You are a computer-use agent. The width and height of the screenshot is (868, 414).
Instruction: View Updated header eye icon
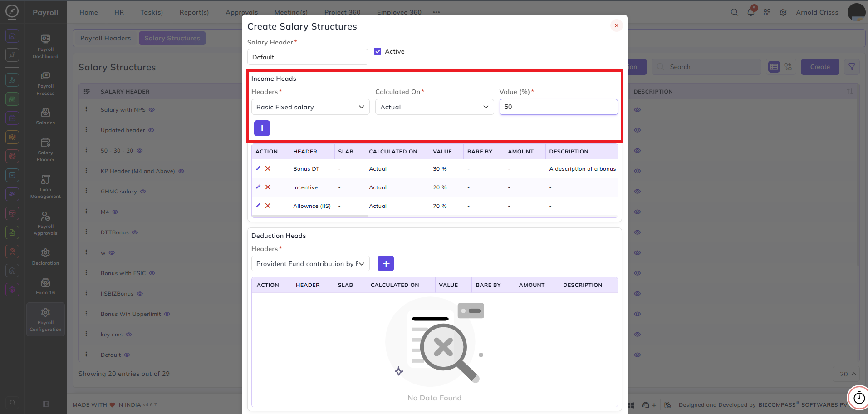coord(152,130)
